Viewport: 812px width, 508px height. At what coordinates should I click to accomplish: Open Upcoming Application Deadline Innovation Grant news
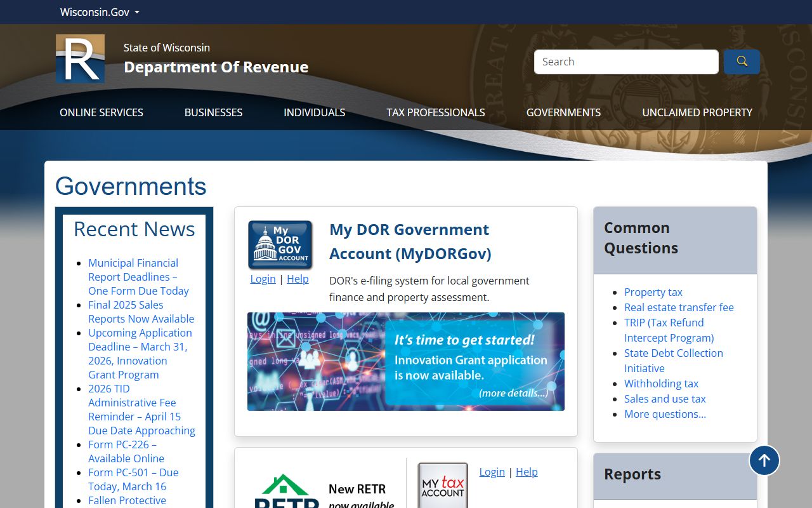click(x=140, y=354)
